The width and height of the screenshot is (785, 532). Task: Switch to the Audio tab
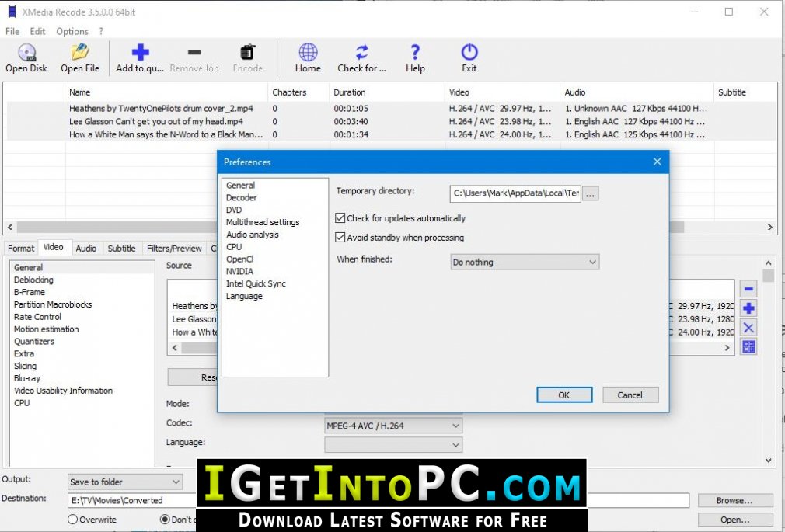(86, 249)
